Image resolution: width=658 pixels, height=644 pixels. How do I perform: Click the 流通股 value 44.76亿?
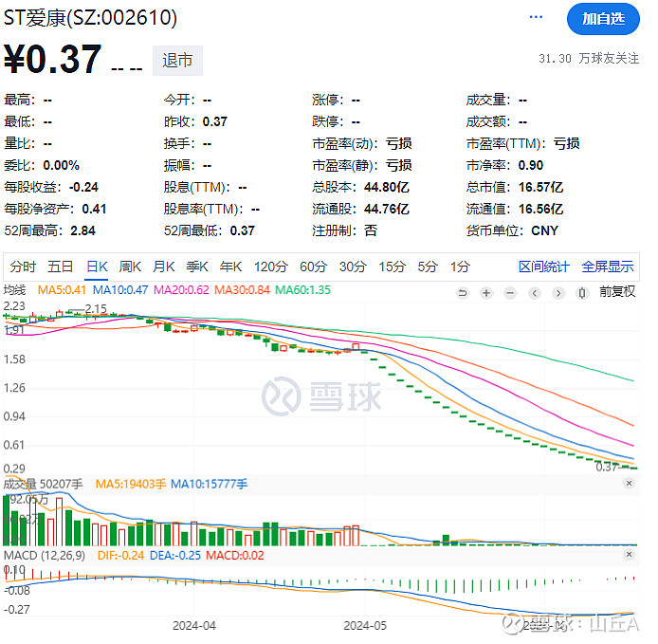click(387, 209)
